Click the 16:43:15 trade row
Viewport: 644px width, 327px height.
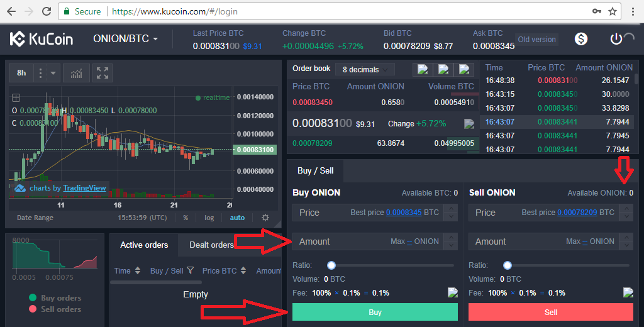(557, 94)
